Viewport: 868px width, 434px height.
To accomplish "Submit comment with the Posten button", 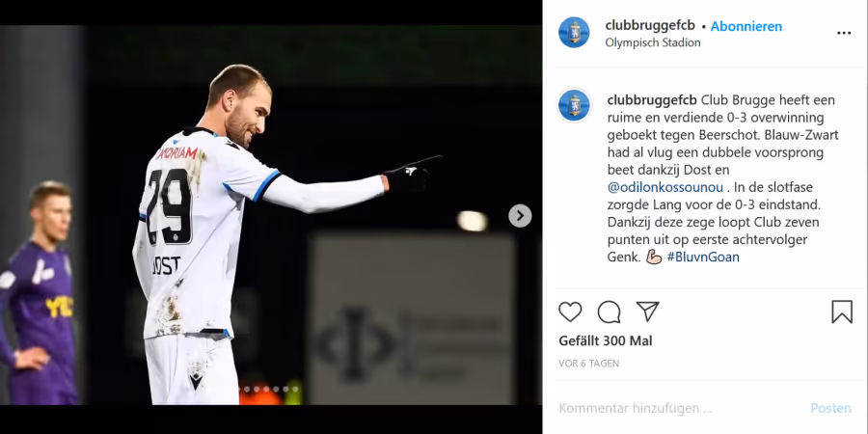I will 830,409.
